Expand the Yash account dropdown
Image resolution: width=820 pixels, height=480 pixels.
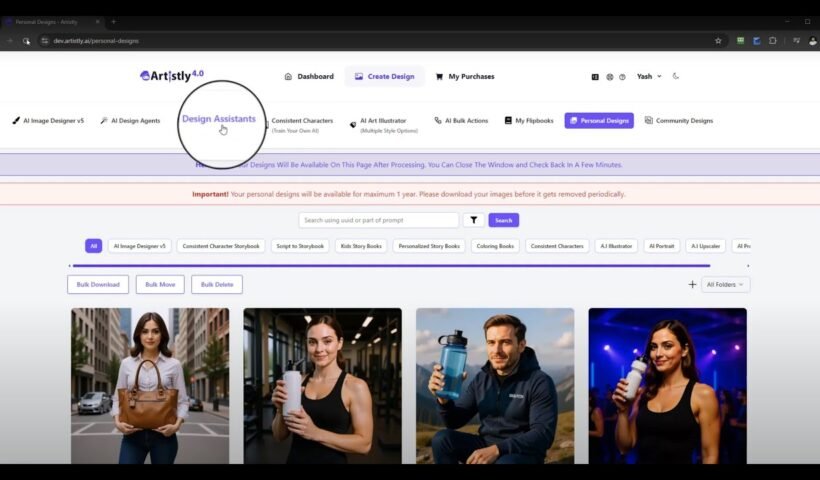coord(649,76)
